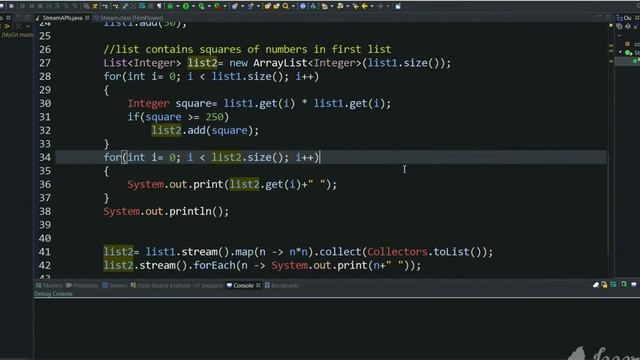Click the Run External Tools red-green icon

[217, 6]
